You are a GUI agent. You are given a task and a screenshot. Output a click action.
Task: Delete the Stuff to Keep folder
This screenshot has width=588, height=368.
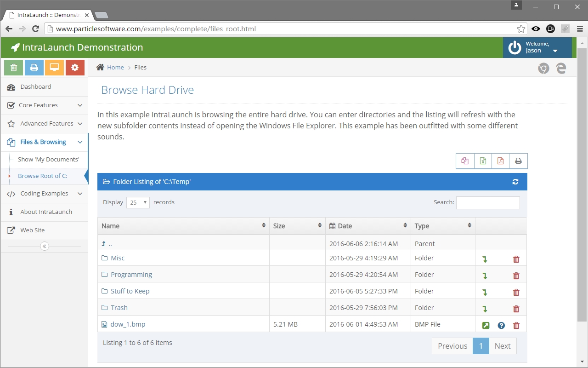click(516, 293)
